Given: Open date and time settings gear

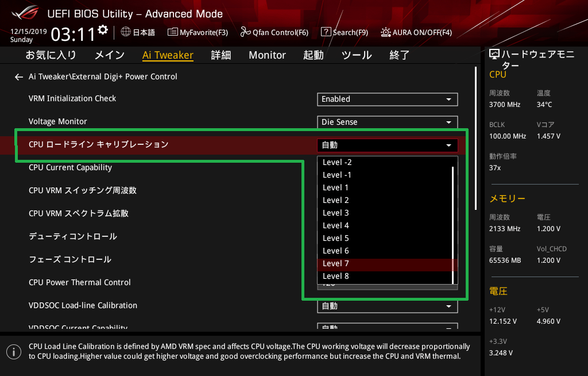Looking at the screenshot, I should (103, 30).
